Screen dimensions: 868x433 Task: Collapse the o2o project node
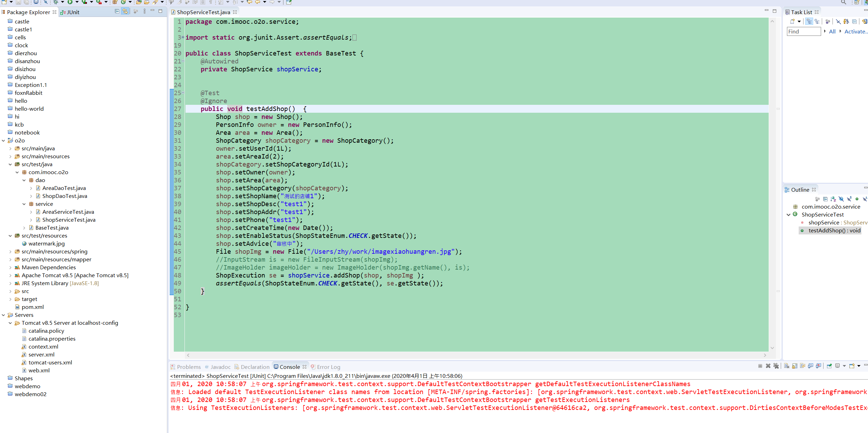point(3,141)
